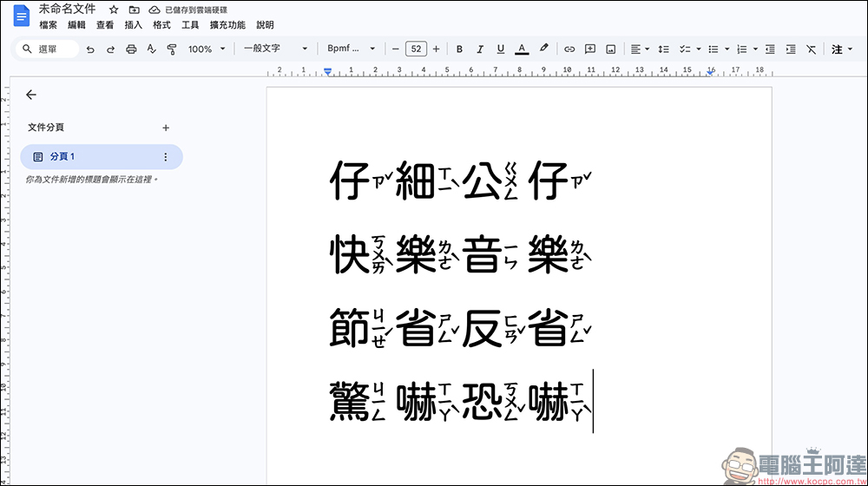This screenshot has width=868, height=486.
Task: Insert a bulleted list
Action: click(x=713, y=49)
